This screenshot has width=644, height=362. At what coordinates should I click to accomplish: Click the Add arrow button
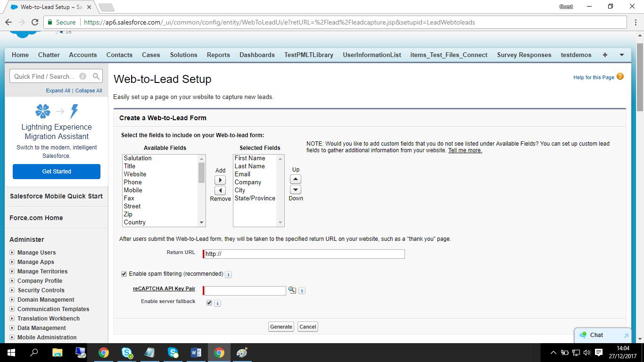(x=220, y=180)
